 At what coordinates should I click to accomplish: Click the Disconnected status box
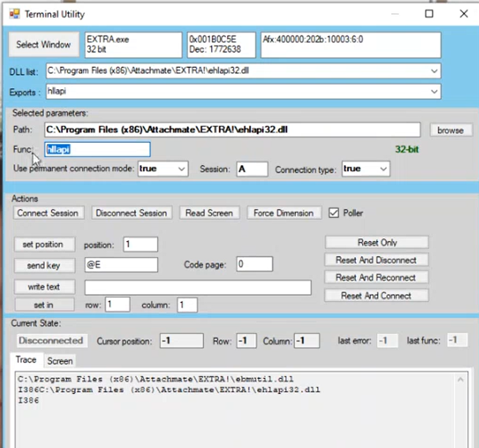[52, 341]
